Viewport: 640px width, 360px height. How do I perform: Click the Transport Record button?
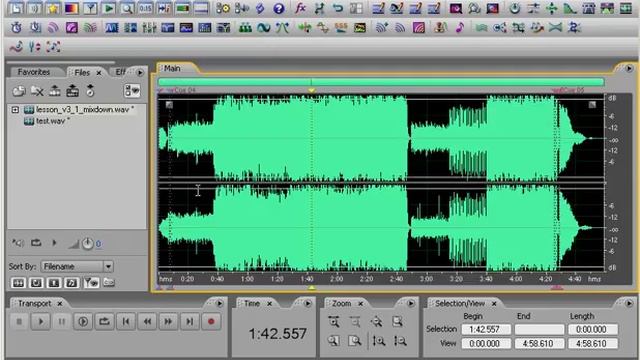coord(211,322)
